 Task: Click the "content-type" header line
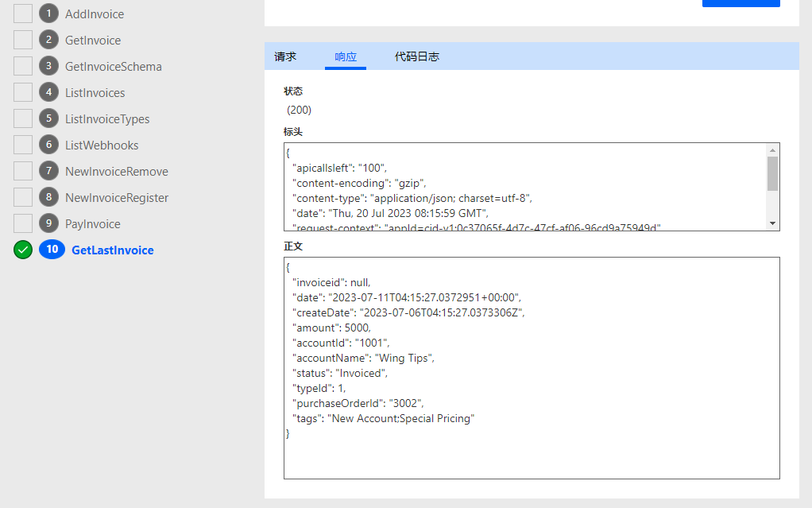(x=412, y=198)
